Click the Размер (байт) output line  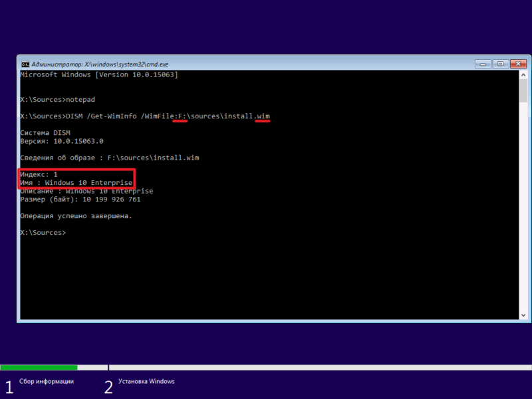80,199
